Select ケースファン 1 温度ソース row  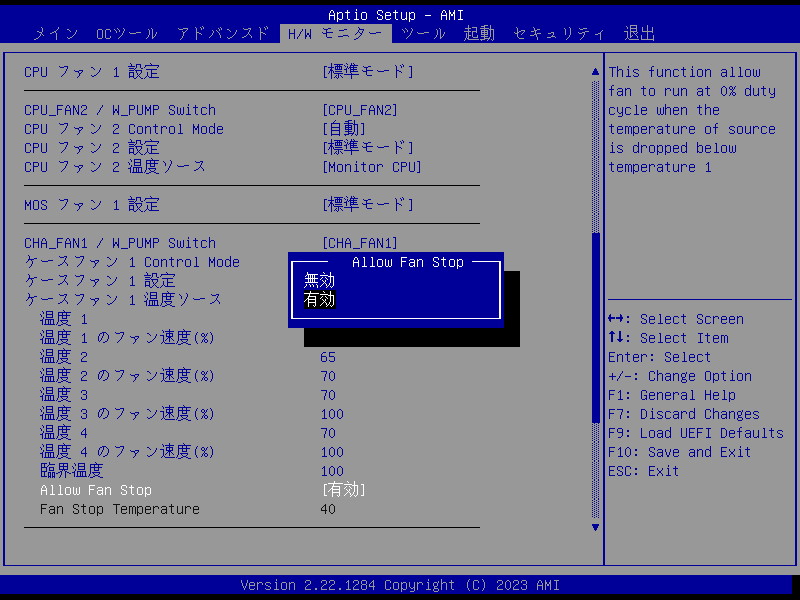123,299
